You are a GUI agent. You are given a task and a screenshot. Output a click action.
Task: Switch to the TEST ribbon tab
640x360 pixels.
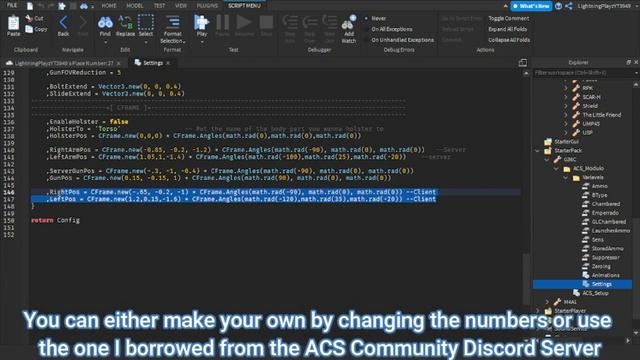tap(159, 6)
